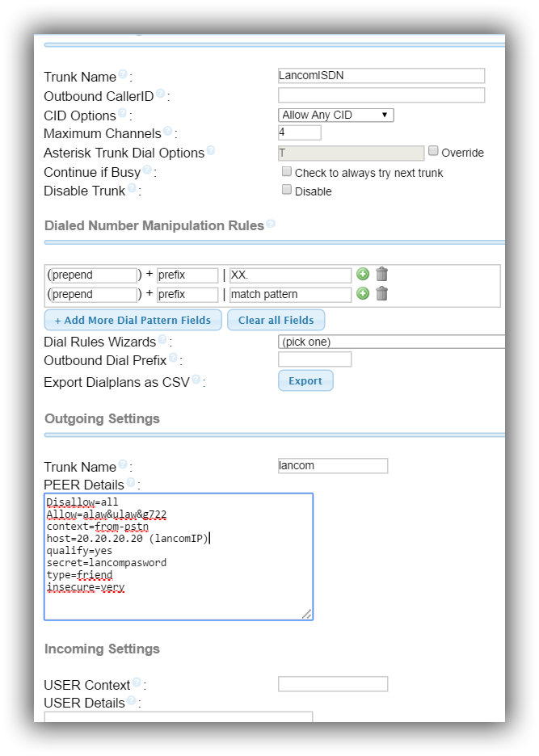This screenshot has width=539, height=756.
Task: Click the Outbound CallerID text field
Action: 381,95
